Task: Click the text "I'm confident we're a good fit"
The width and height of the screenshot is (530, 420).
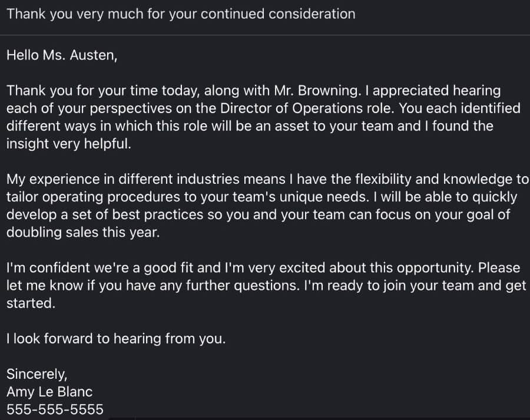Action: pos(105,268)
